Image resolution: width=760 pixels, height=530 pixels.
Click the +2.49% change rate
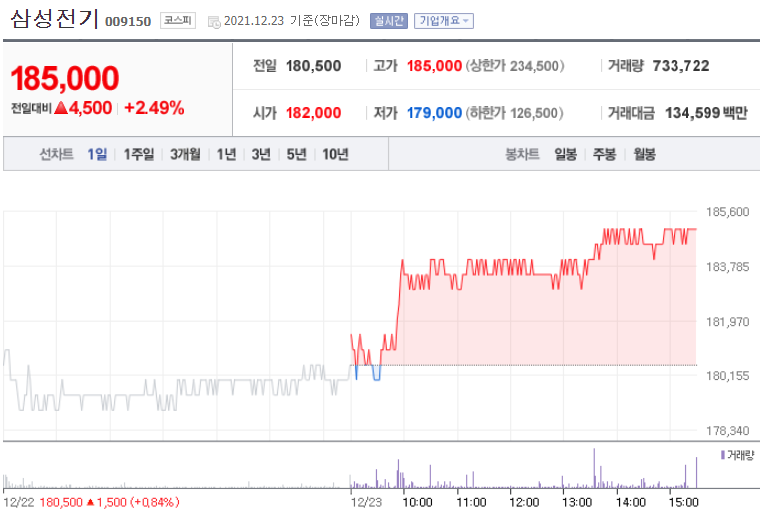pyautogui.click(x=154, y=108)
